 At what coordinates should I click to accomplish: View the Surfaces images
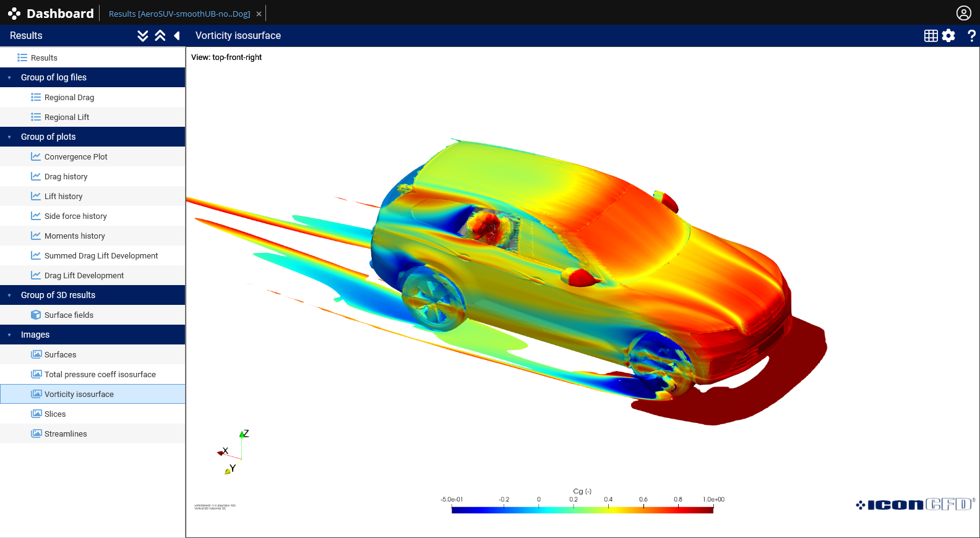coord(93,354)
